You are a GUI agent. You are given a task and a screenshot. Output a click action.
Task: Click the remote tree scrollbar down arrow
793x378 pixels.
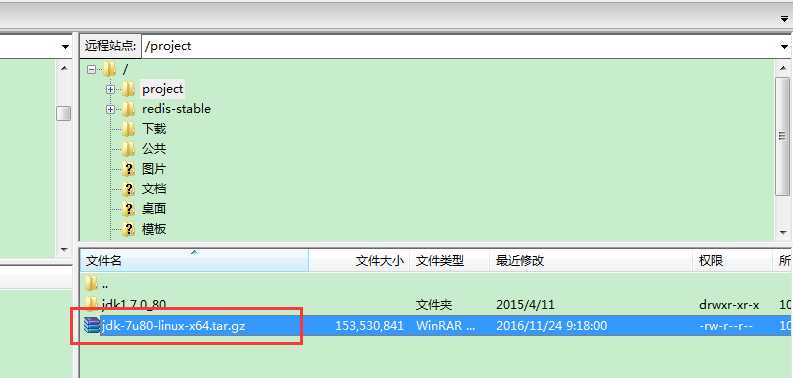782,233
